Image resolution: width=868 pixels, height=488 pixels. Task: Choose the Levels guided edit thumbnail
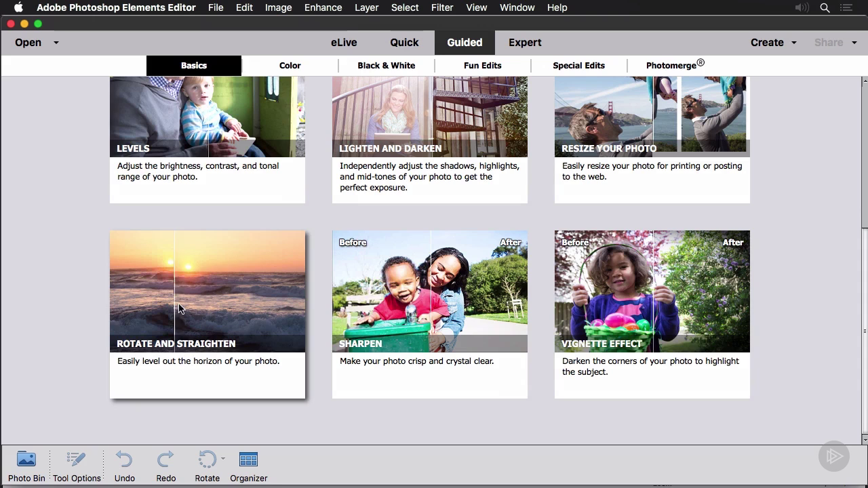pyautogui.click(x=208, y=117)
